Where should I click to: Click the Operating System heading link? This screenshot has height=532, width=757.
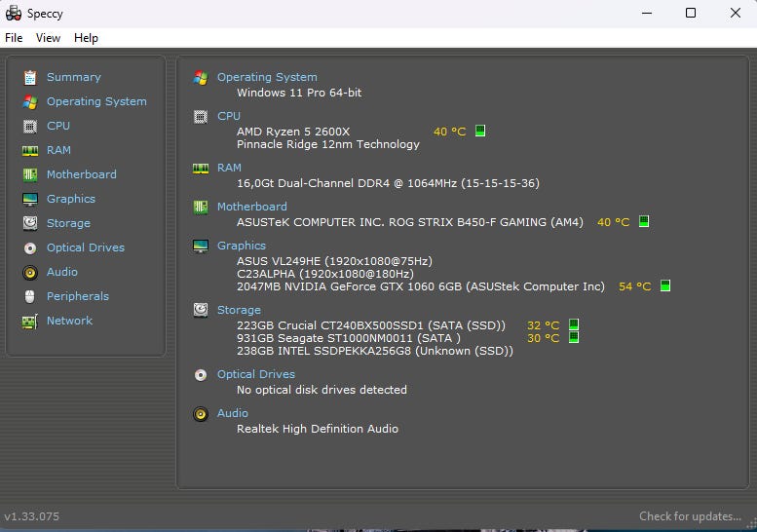pos(267,77)
